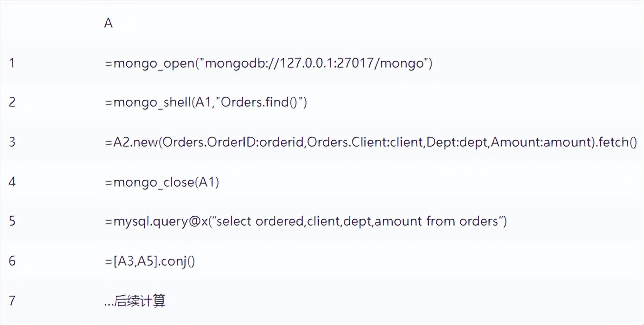This screenshot has width=644, height=325.
Task: Click row number 5 header
Action: pyautogui.click(x=12, y=221)
